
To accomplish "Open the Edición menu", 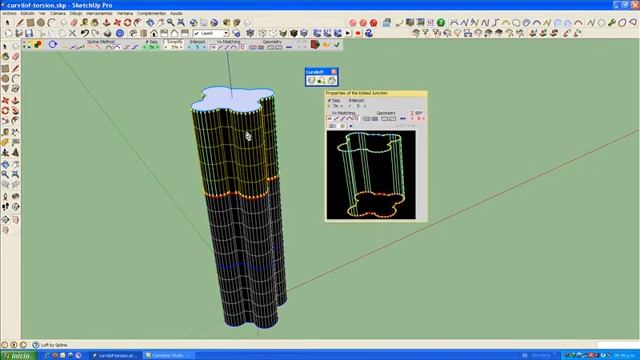I will (27, 13).
